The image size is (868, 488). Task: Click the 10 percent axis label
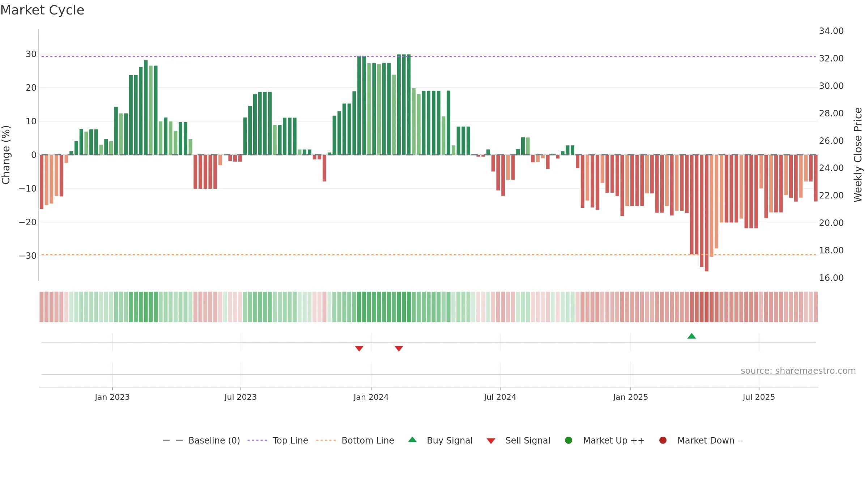pos(31,121)
